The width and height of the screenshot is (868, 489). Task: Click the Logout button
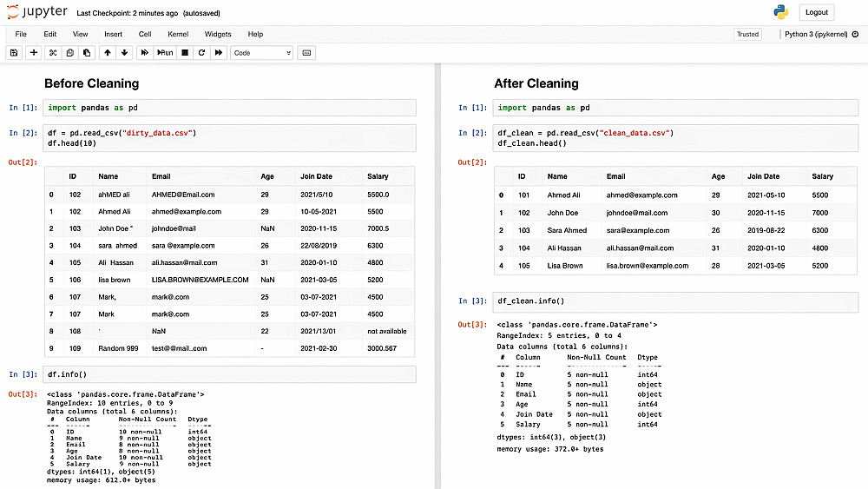click(817, 12)
